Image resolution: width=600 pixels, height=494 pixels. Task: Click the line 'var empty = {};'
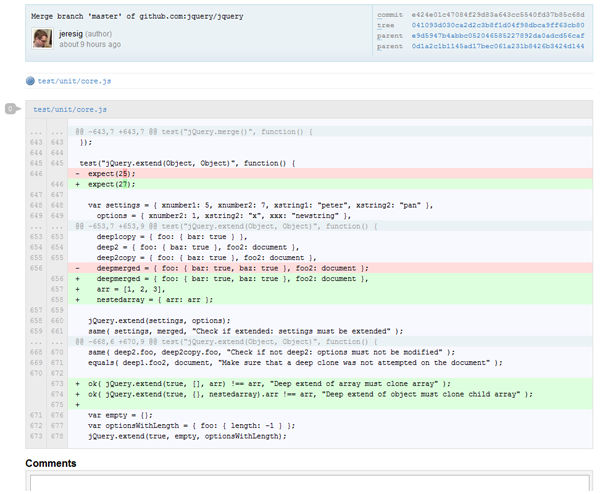tap(330, 415)
